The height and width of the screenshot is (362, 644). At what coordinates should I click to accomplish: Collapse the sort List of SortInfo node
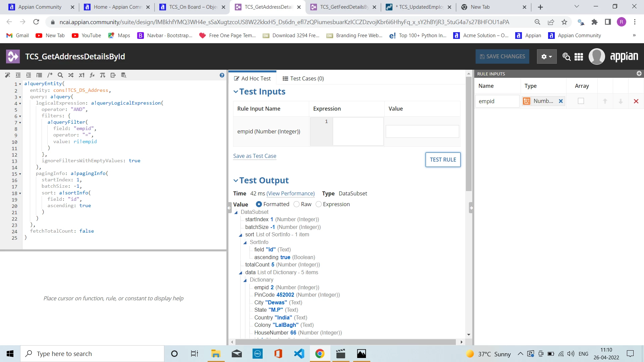click(x=240, y=235)
